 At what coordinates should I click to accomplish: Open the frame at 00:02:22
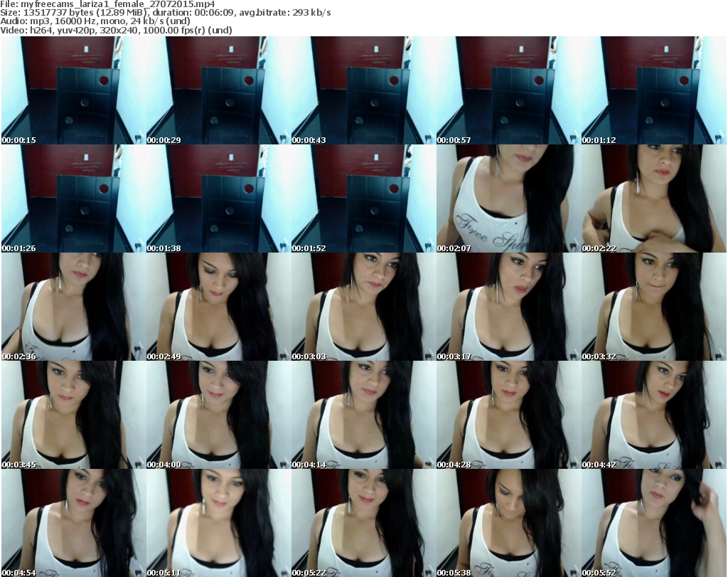click(654, 198)
